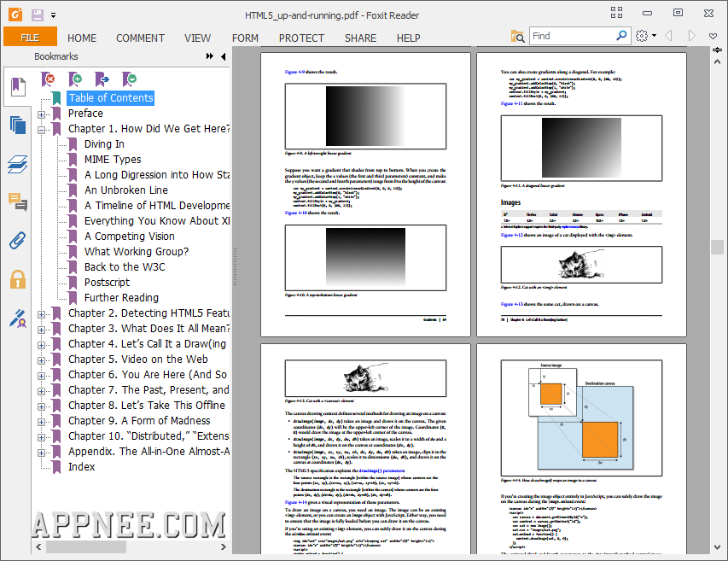Click the go to bookmark arrow icon
The height and width of the screenshot is (561, 728).
102,79
